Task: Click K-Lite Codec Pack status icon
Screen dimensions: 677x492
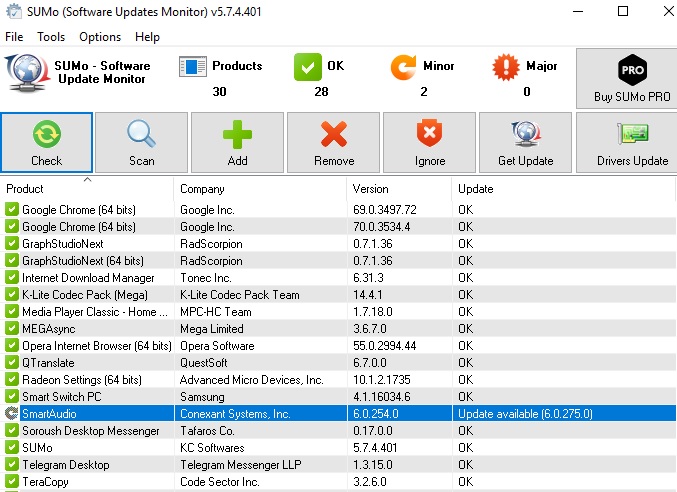Action: (x=12, y=294)
